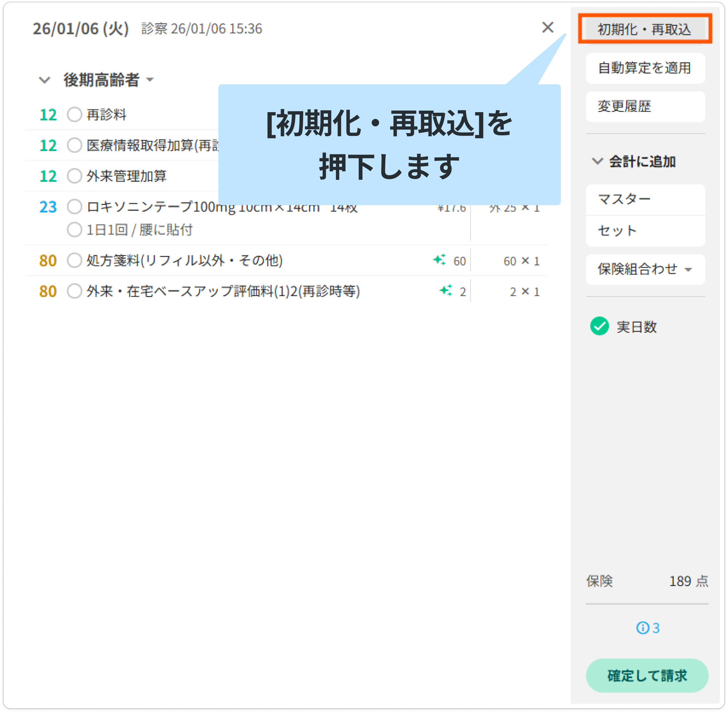The image size is (728, 713).
Task: Open the 変更履歴 change history
Action: [x=645, y=107]
